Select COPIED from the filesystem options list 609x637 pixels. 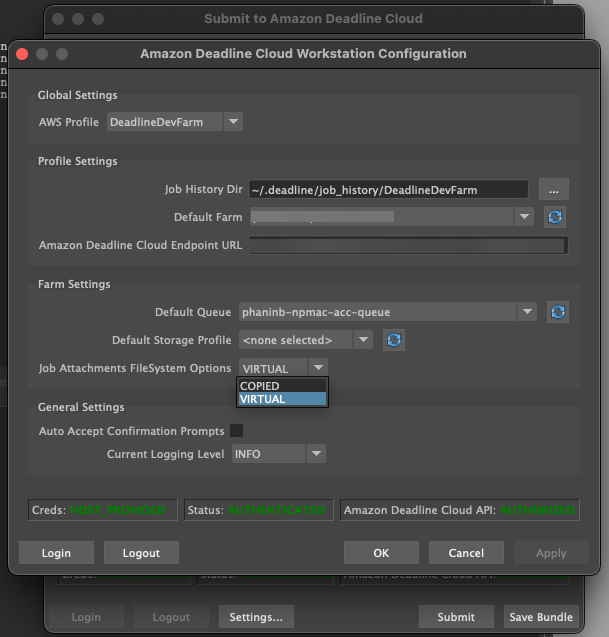tap(282, 386)
